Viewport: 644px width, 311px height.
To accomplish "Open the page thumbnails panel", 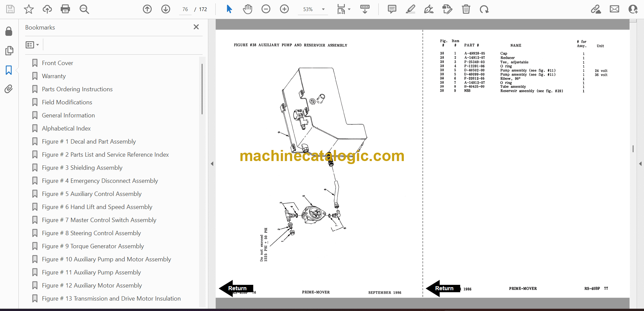I will coord(9,51).
